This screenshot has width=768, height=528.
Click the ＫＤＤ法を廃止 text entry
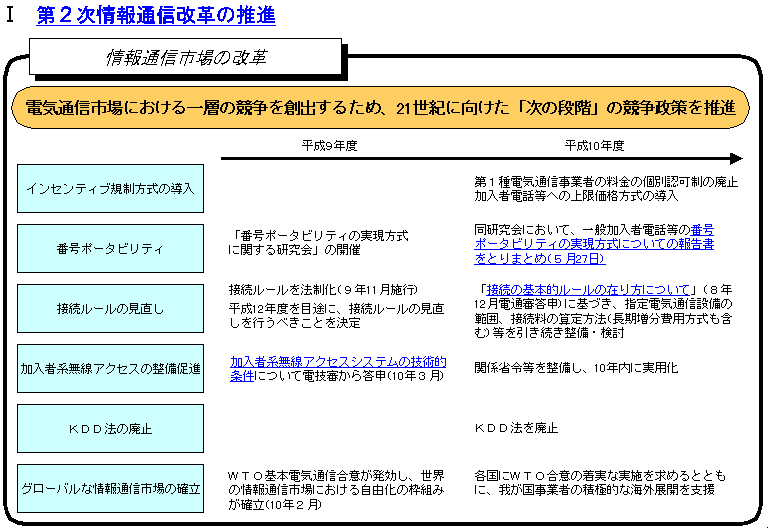[516, 428]
